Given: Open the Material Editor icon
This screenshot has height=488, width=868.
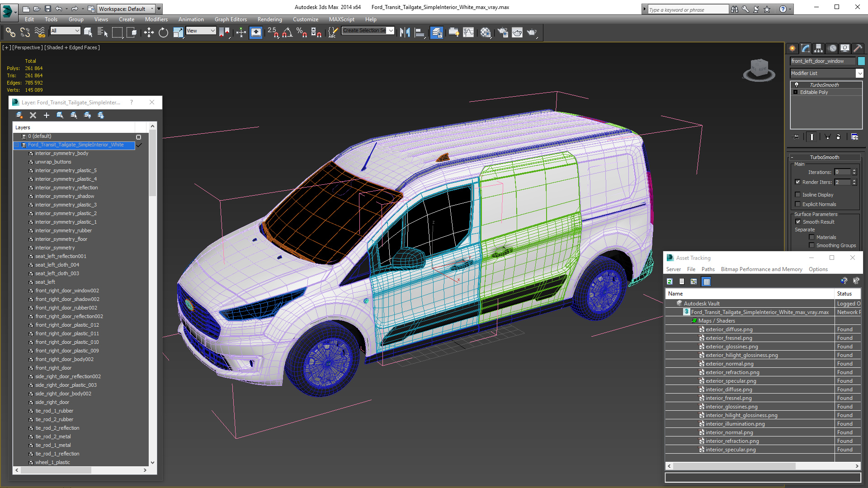Looking at the screenshot, I should pos(486,32).
